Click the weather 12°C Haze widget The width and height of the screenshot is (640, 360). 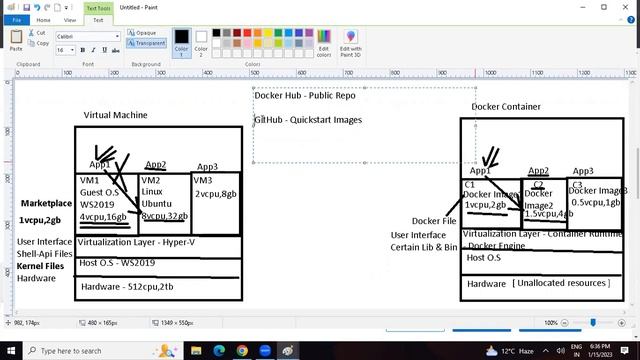[509, 351]
